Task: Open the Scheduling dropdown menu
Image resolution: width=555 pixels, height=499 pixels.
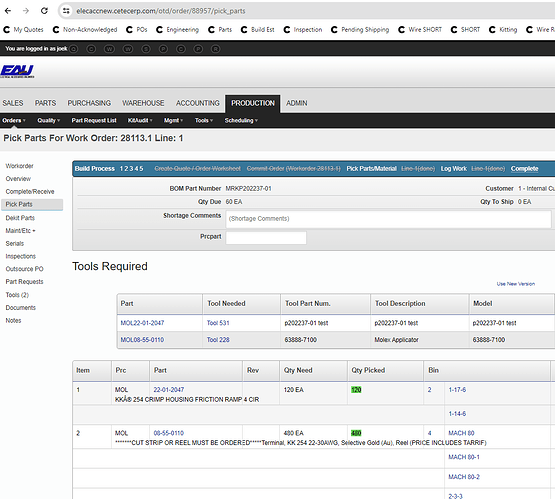Action: coord(241,120)
